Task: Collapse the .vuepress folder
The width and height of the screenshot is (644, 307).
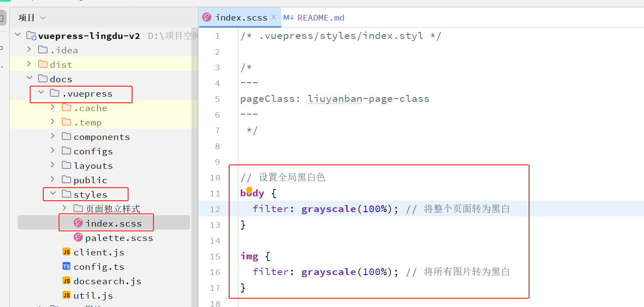Action: click(x=41, y=93)
